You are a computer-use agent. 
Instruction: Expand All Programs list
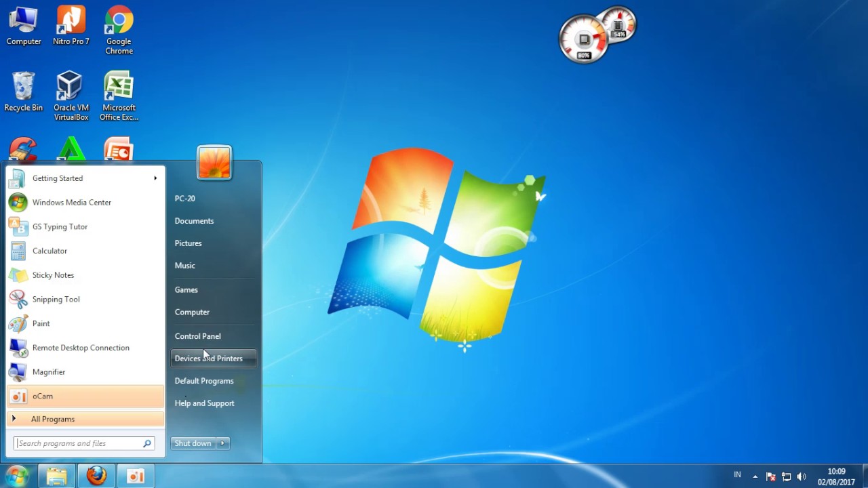[85, 419]
